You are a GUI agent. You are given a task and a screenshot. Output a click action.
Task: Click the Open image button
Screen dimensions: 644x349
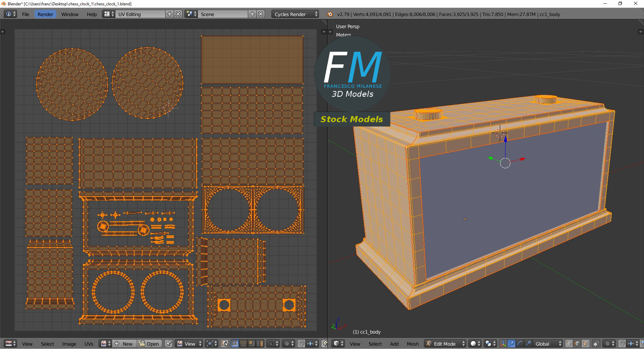tap(149, 344)
